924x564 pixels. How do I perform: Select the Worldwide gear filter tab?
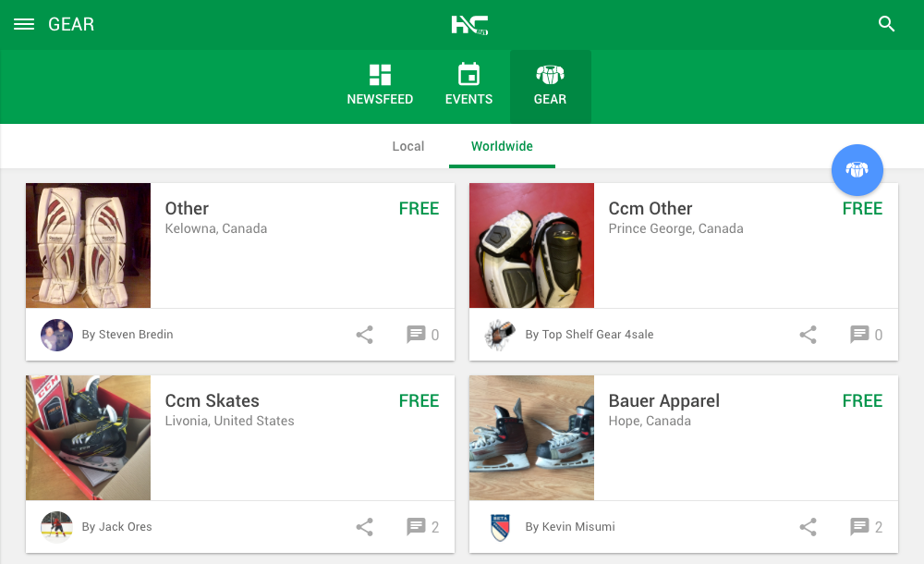pyautogui.click(x=502, y=146)
